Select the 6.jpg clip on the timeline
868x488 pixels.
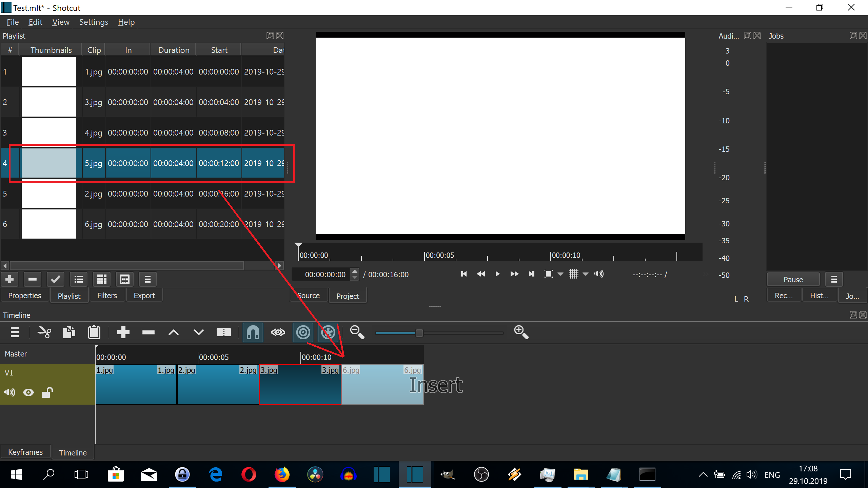click(x=382, y=385)
